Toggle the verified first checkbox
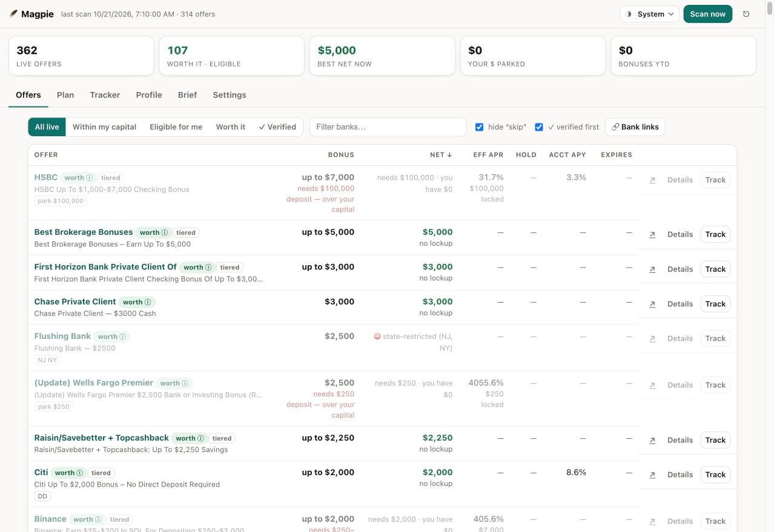The width and height of the screenshot is (774, 532). [539, 127]
